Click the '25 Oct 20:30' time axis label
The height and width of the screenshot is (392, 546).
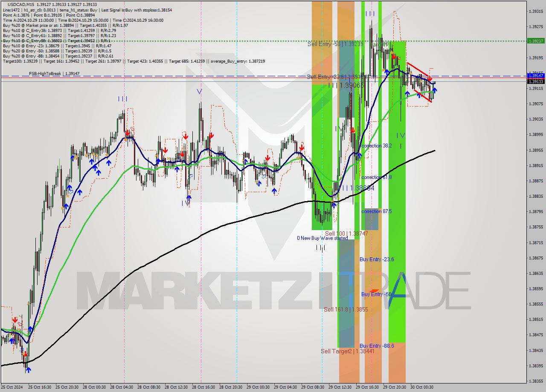coord(67,387)
